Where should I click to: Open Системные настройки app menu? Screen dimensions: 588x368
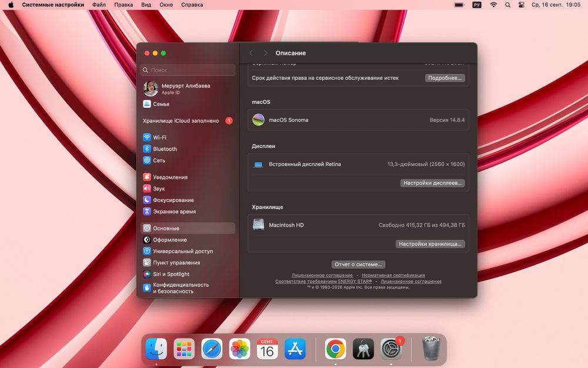(53, 5)
